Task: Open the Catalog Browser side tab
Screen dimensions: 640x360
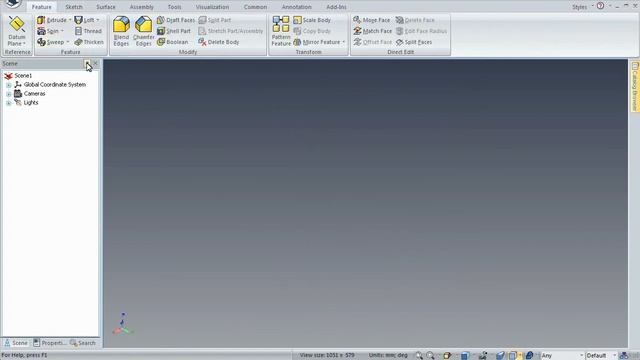Action: 635,86
